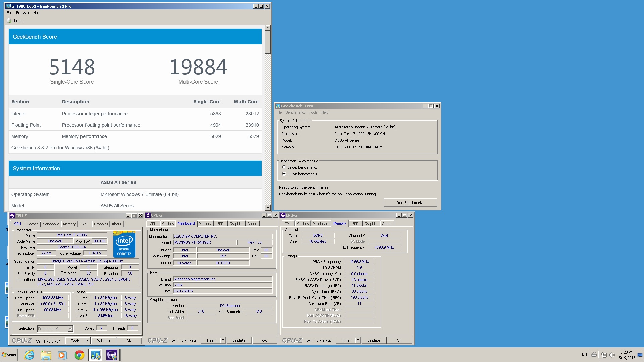
Task: Click the clock showing 5:23 PM
Action: [x=627, y=352]
